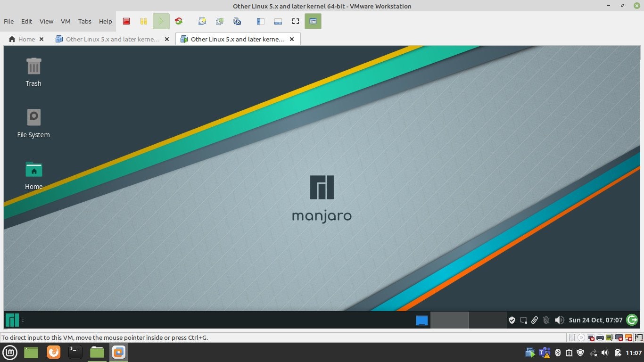Toggle the library sidebar panel icon

point(261,21)
